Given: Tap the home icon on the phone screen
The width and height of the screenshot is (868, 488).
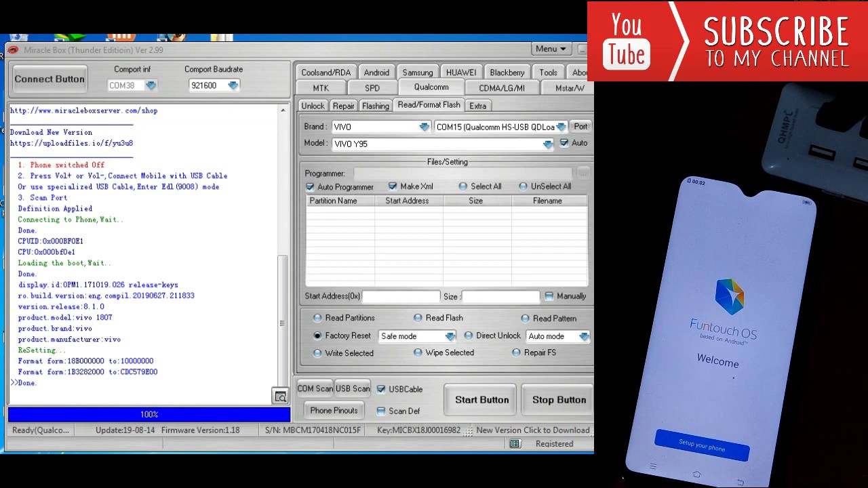Looking at the screenshot, I should click(696, 474).
